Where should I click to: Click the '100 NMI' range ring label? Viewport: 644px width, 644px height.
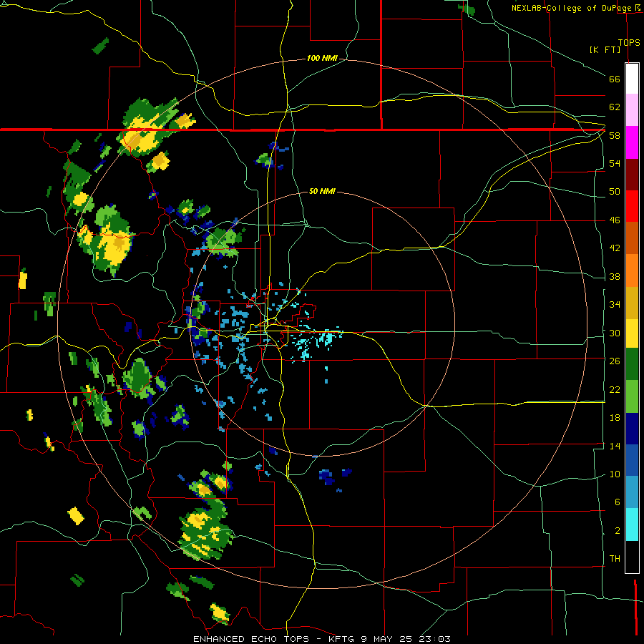point(322,59)
